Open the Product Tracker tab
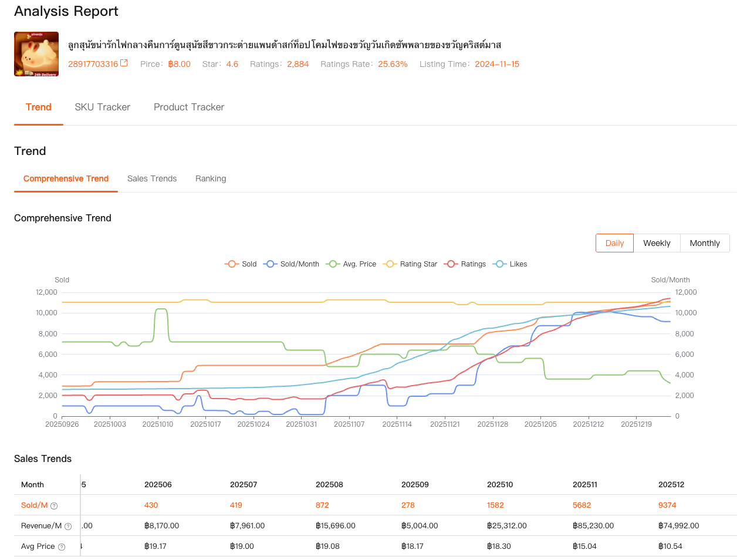 [189, 107]
